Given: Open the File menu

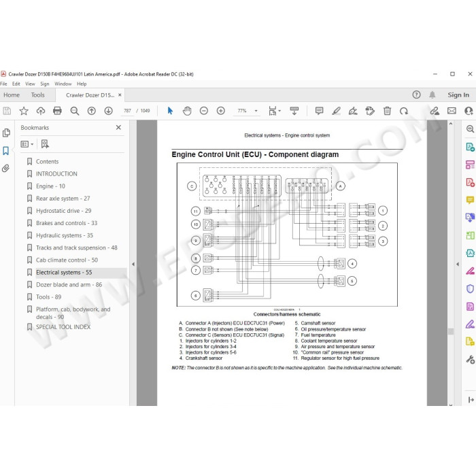Looking at the screenshot, I should pyautogui.click(x=3, y=84).
